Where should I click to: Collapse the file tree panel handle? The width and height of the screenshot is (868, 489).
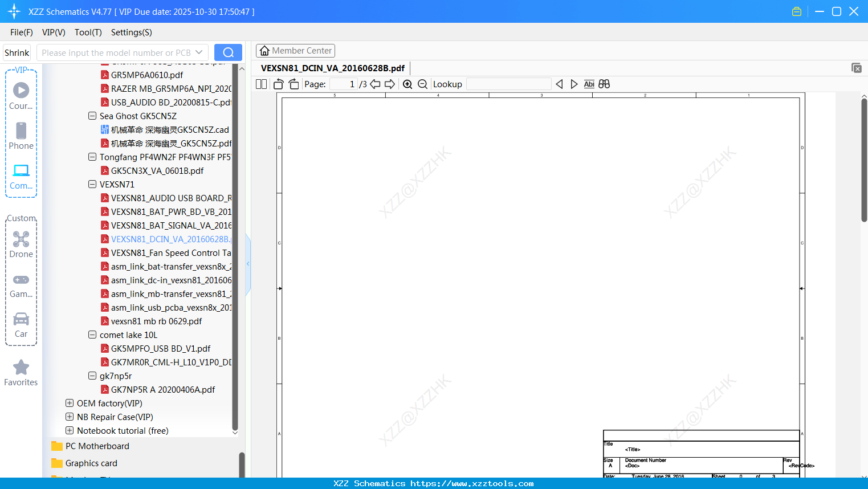[x=248, y=264]
